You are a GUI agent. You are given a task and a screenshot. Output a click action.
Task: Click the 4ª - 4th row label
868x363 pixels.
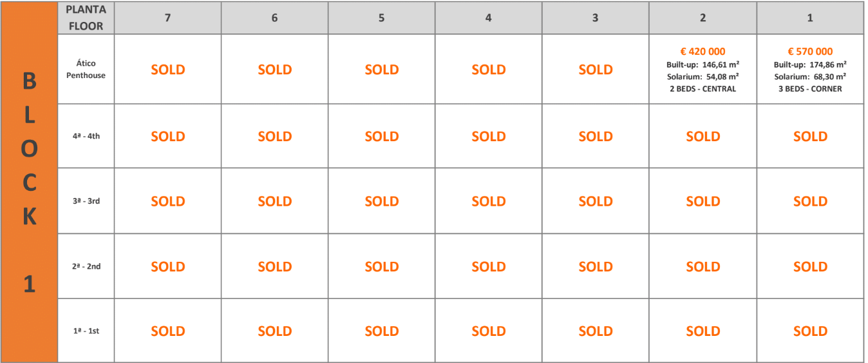[x=86, y=136]
